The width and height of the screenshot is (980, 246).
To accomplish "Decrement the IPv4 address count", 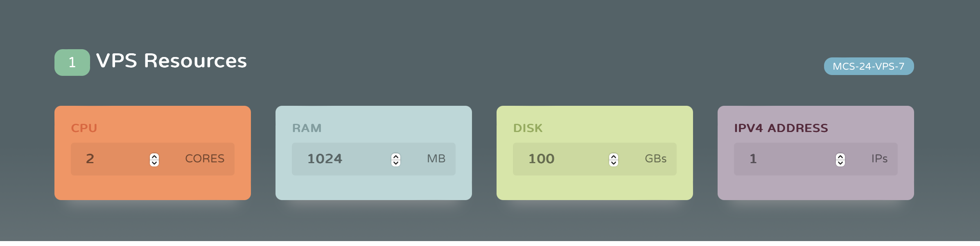I will (x=840, y=163).
